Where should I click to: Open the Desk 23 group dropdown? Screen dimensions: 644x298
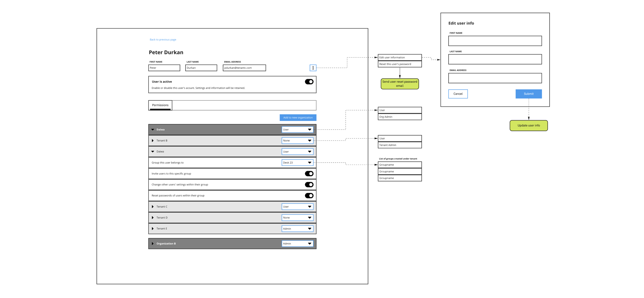[x=297, y=163]
